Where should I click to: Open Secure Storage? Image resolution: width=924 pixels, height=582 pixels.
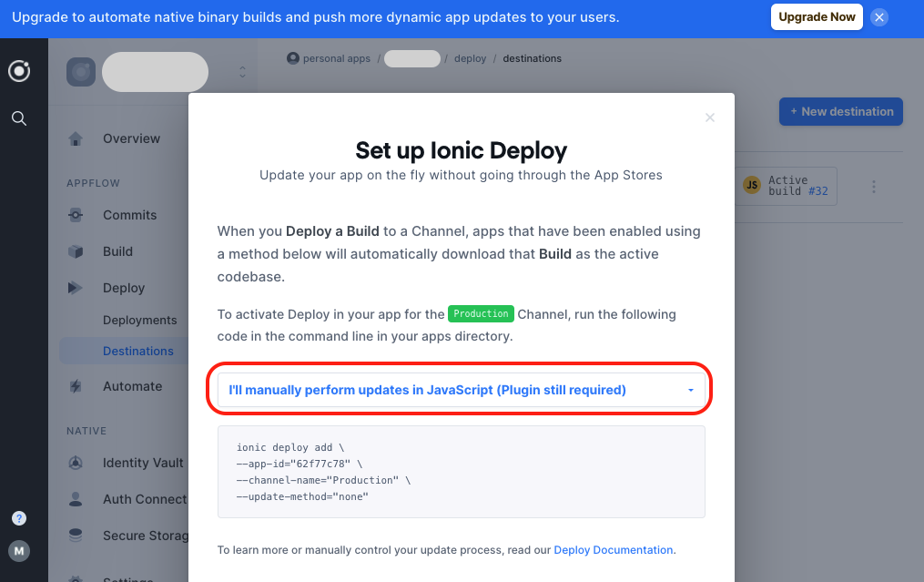point(146,536)
